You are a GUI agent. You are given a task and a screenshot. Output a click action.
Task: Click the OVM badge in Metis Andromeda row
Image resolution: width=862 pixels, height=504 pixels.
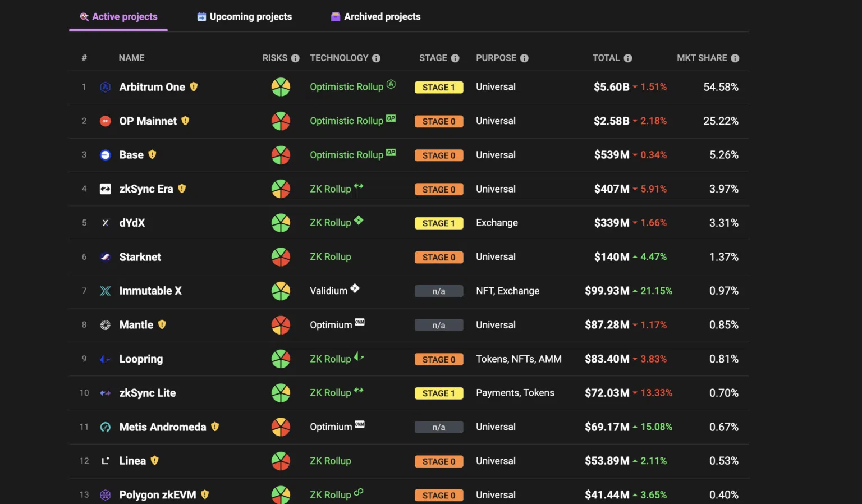pos(360,424)
